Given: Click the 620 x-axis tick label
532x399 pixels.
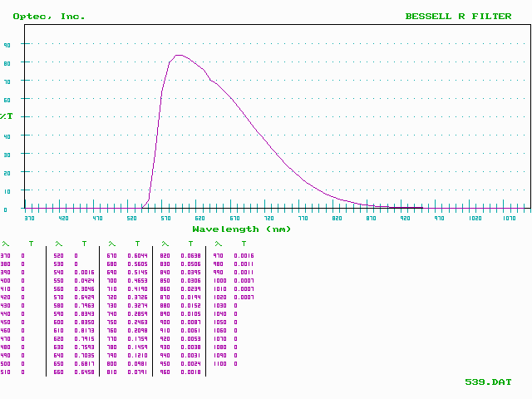Looking at the screenshot, I should click(200, 219).
